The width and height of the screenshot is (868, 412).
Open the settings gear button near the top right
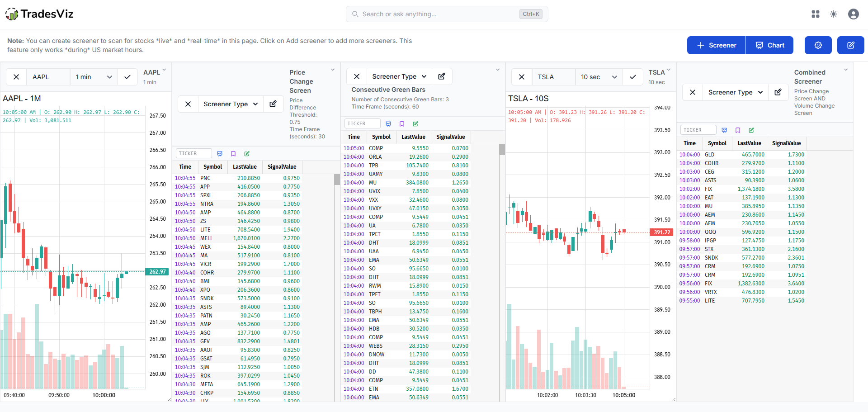coord(818,45)
